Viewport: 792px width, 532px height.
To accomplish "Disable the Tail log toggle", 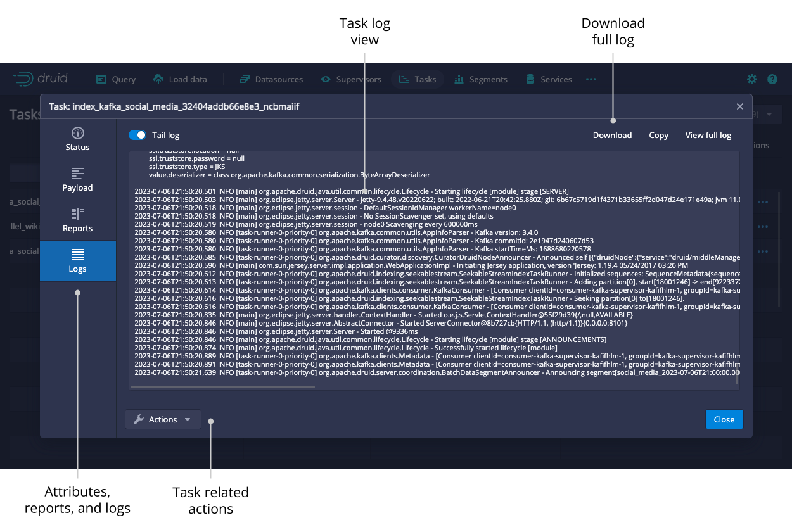I will [x=137, y=135].
